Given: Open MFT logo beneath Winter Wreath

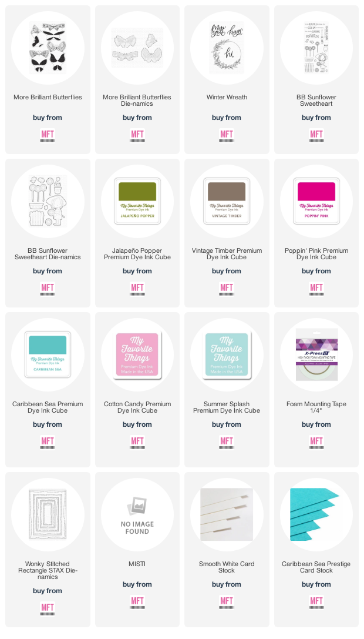Looking at the screenshot, I should click(227, 135).
